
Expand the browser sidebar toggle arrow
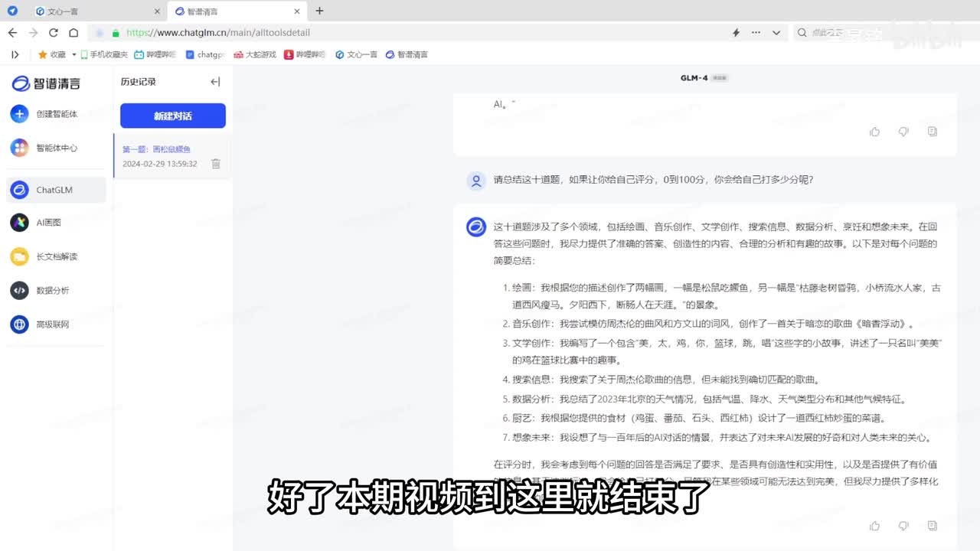pyautogui.click(x=15, y=54)
